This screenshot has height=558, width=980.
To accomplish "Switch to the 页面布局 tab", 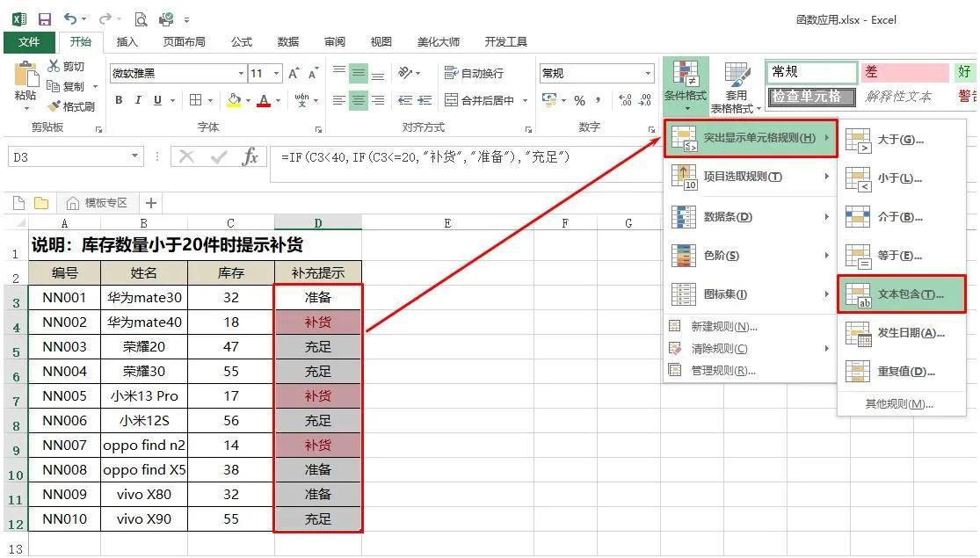I will tap(184, 42).
